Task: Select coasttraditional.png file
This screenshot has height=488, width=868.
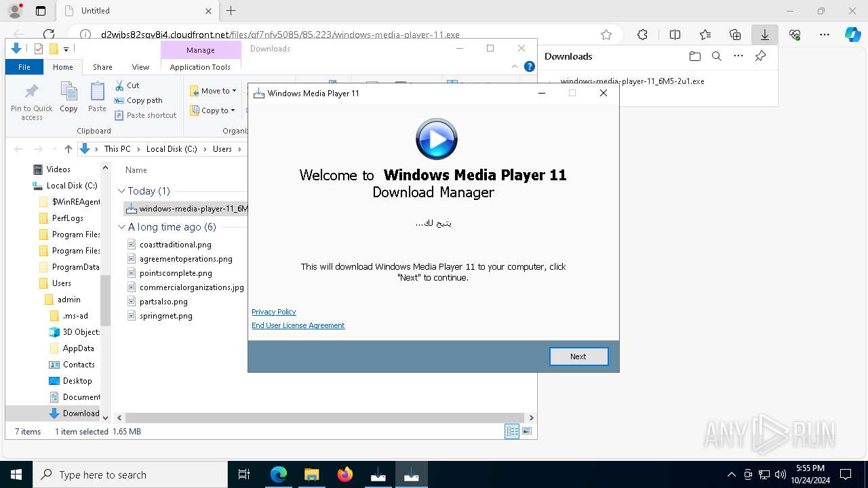Action: pos(175,245)
